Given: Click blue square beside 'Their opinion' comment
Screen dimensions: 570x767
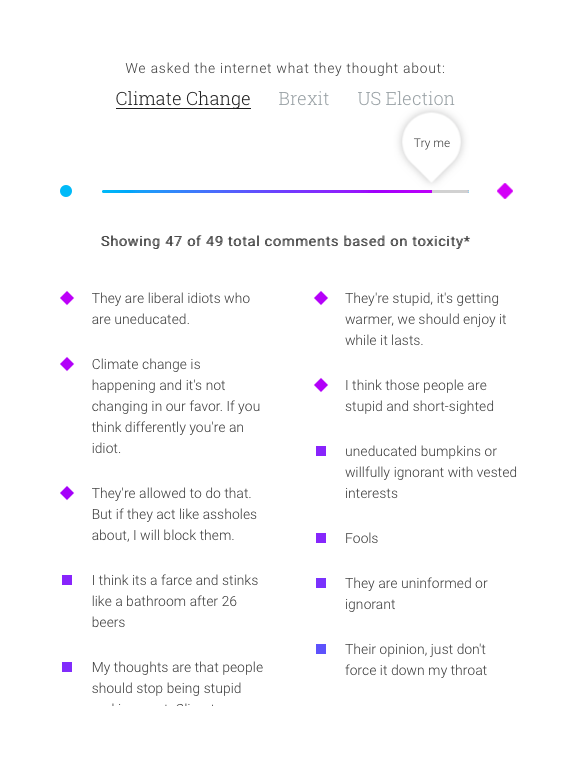Looking at the screenshot, I should (321, 649).
